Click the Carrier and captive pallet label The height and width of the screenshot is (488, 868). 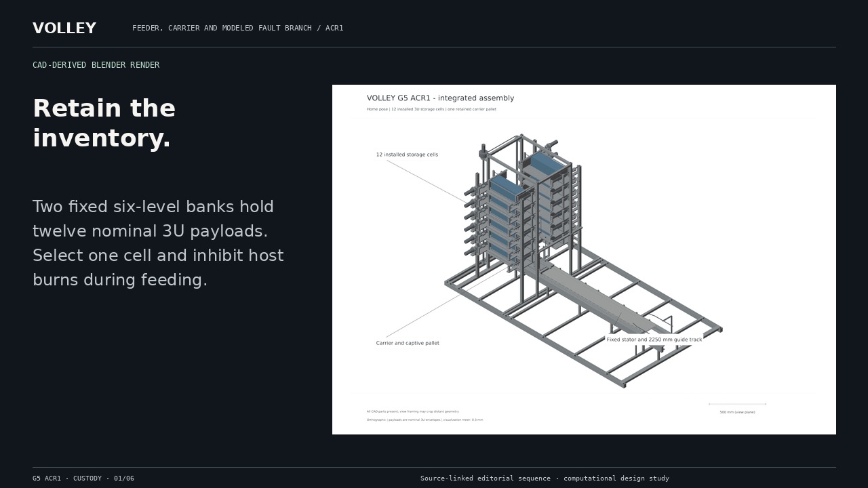tap(408, 343)
